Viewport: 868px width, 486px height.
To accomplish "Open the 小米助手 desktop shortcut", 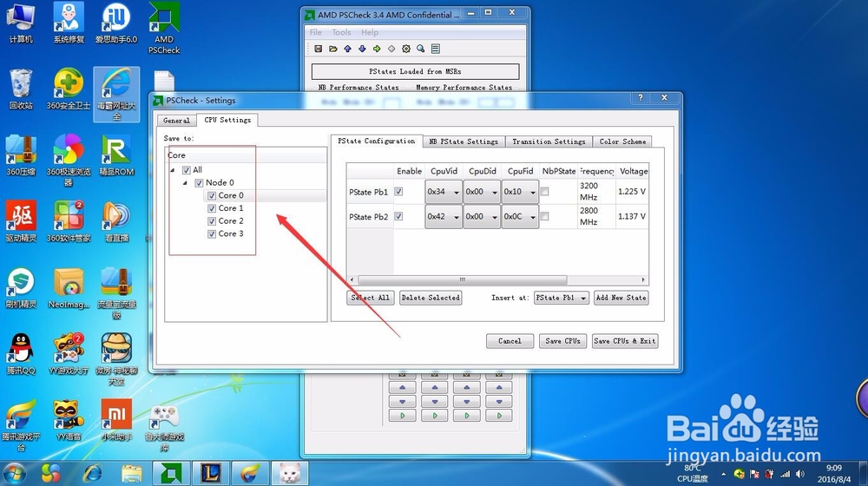I will click(116, 420).
